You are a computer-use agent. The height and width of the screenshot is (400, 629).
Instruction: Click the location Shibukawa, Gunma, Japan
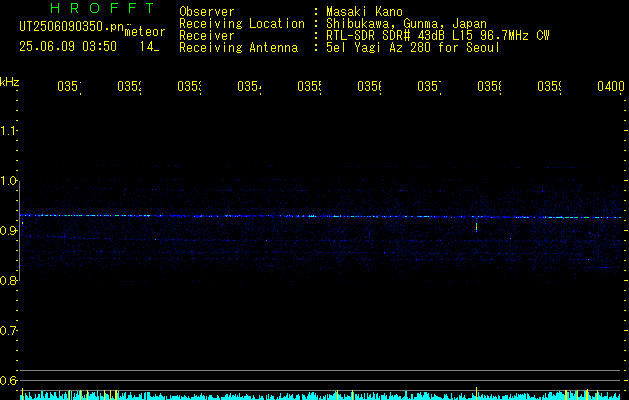click(x=406, y=24)
